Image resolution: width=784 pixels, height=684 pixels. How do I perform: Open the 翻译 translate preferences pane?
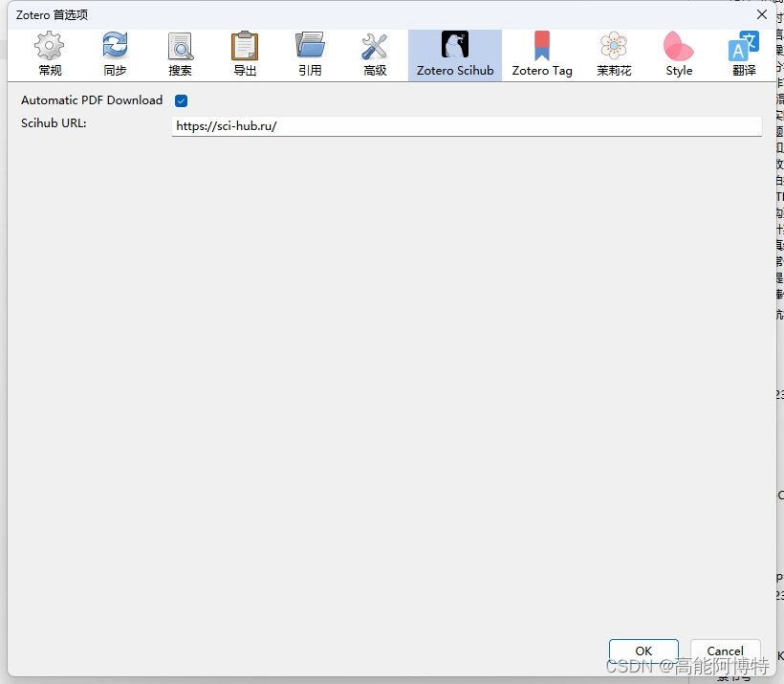(x=744, y=55)
